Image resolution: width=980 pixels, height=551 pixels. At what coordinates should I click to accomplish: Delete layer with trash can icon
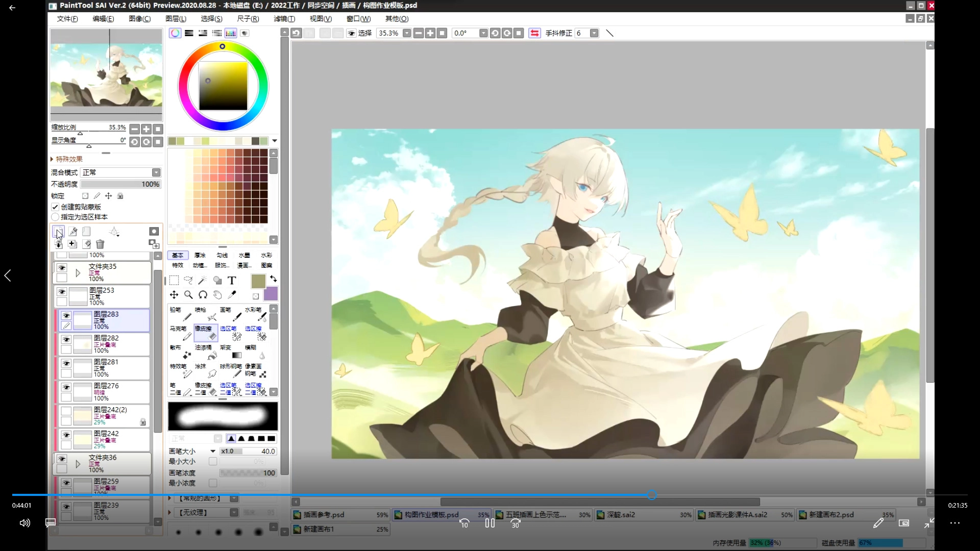[x=100, y=244]
